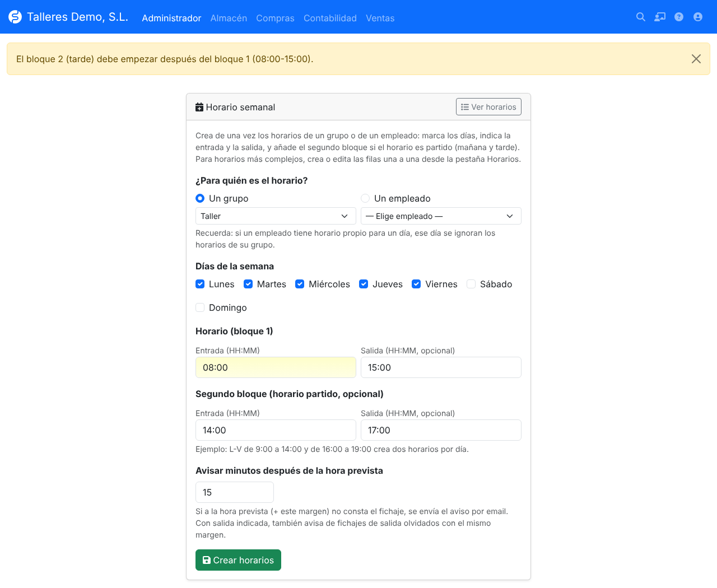Viewport: 717px width, 588px height.
Task: Uncheck the Jueves checkbox
Action: 364,284
